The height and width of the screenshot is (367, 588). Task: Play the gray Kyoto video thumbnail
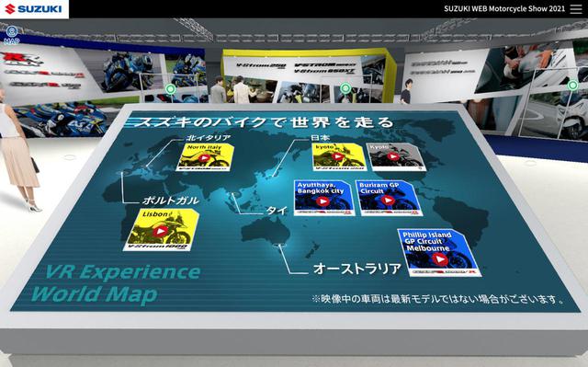395,156
